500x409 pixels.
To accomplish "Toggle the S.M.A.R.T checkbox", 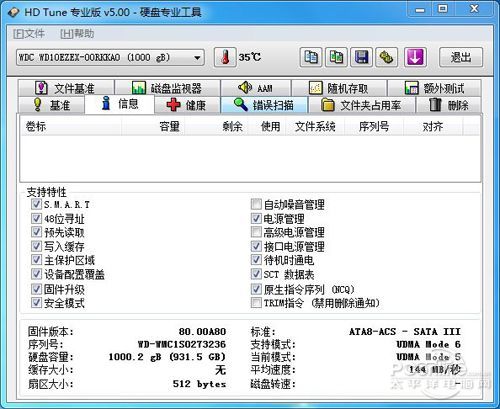I will (36, 204).
